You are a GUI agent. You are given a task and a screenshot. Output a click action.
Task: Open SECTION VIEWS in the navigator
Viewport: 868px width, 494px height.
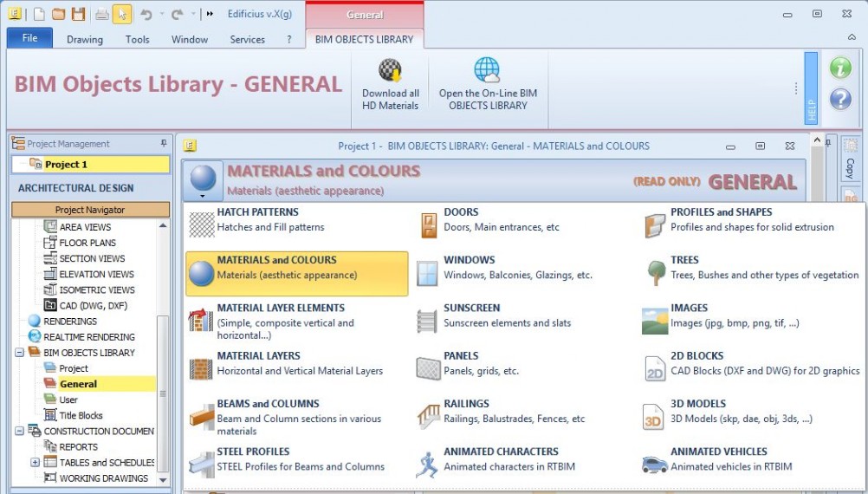click(x=92, y=258)
